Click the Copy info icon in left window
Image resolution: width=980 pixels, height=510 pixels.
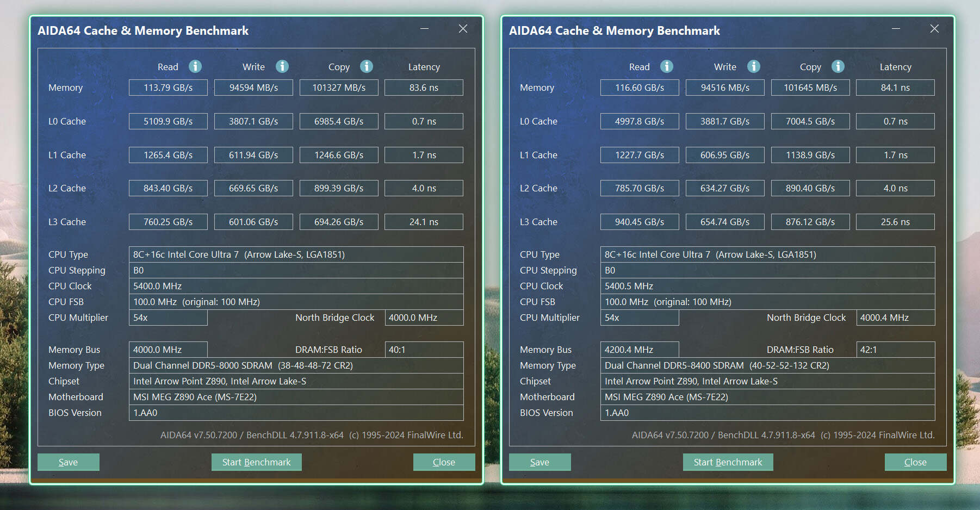(x=367, y=66)
